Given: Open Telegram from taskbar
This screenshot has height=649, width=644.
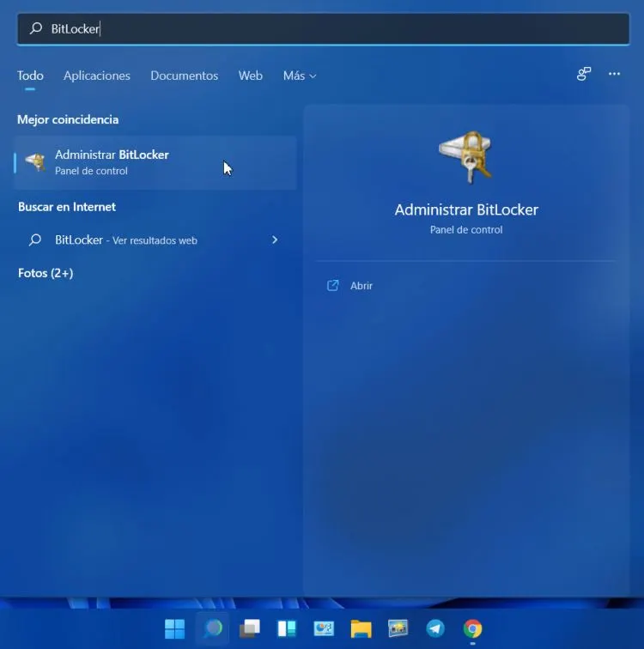Looking at the screenshot, I should [x=435, y=628].
